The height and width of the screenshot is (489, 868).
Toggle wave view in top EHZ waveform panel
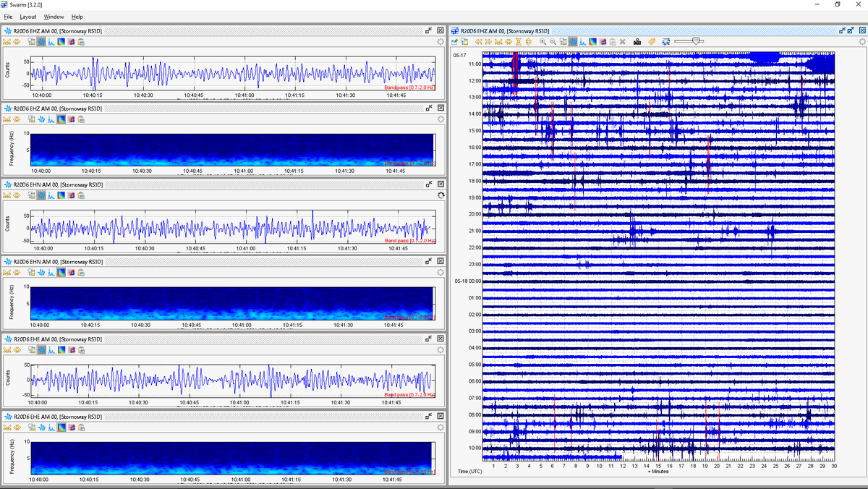click(41, 41)
